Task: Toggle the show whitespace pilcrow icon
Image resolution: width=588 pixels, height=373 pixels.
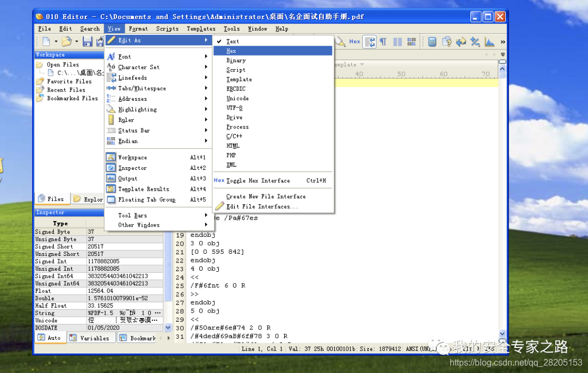Action: click(383, 41)
